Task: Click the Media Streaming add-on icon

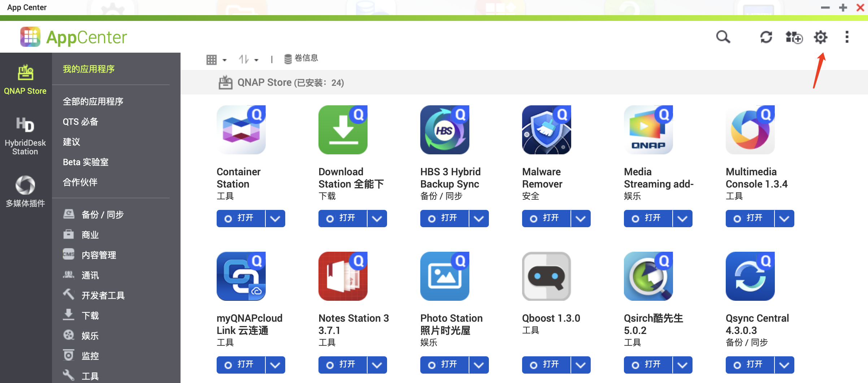Action: coord(648,130)
